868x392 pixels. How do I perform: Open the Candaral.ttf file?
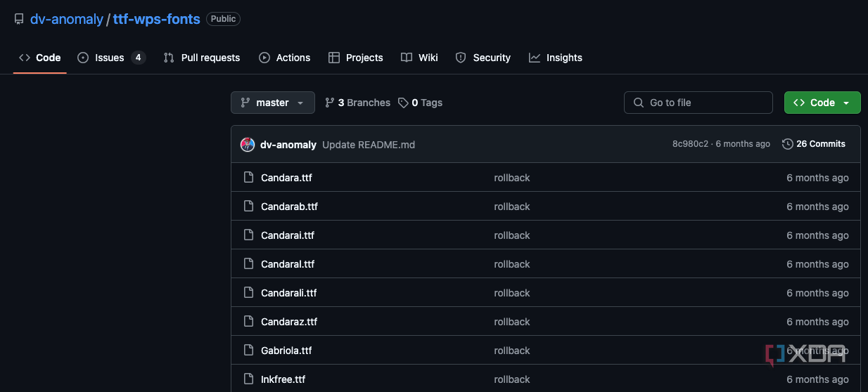288,264
